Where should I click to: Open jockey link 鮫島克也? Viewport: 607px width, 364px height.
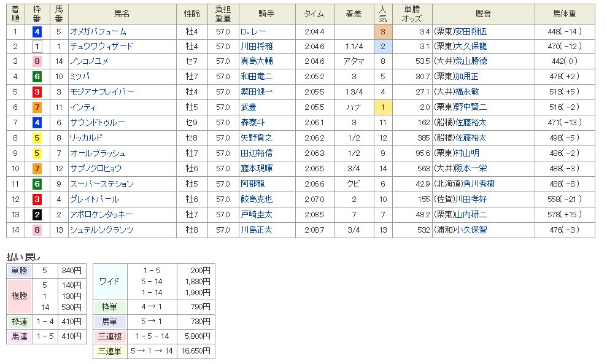[257, 199]
